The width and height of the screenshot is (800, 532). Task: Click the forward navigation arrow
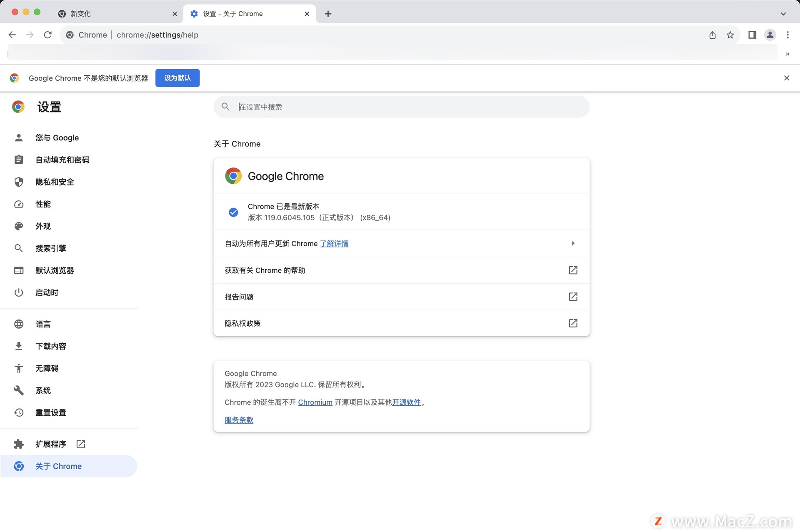click(x=30, y=35)
